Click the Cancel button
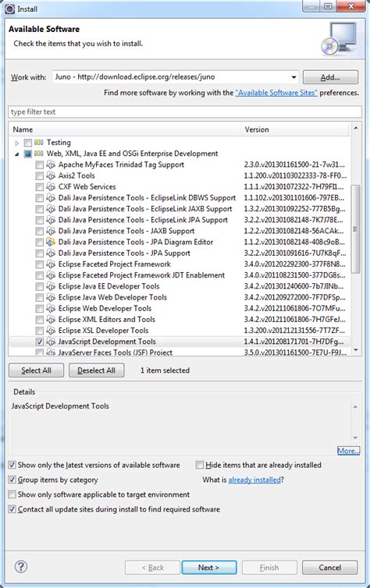 pyautogui.click(x=330, y=568)
